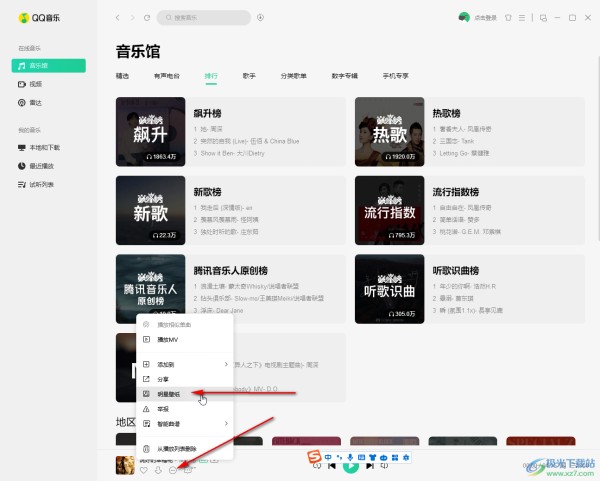Viewport: 600px width, 481px height.
Task: Select 举报 menu entry
Action: click(185, 409)
